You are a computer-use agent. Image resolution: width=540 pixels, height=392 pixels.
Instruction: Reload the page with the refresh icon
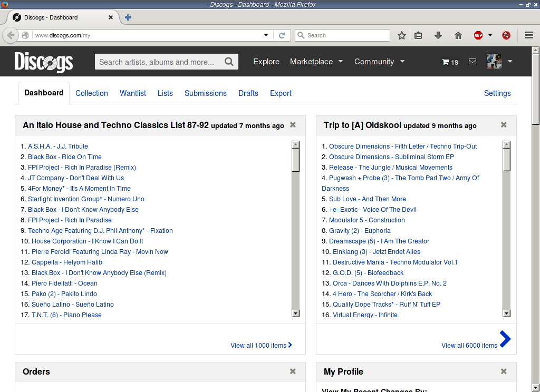coord(282,35)
